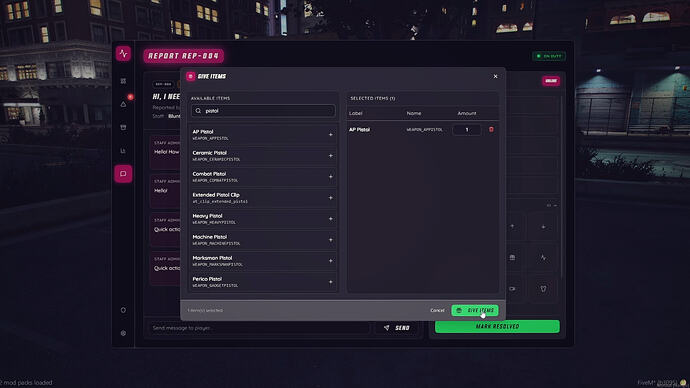The image size is (690, 388).
Task: Add Marksman Pistol with its plus icon
Action: coord(330,261)
